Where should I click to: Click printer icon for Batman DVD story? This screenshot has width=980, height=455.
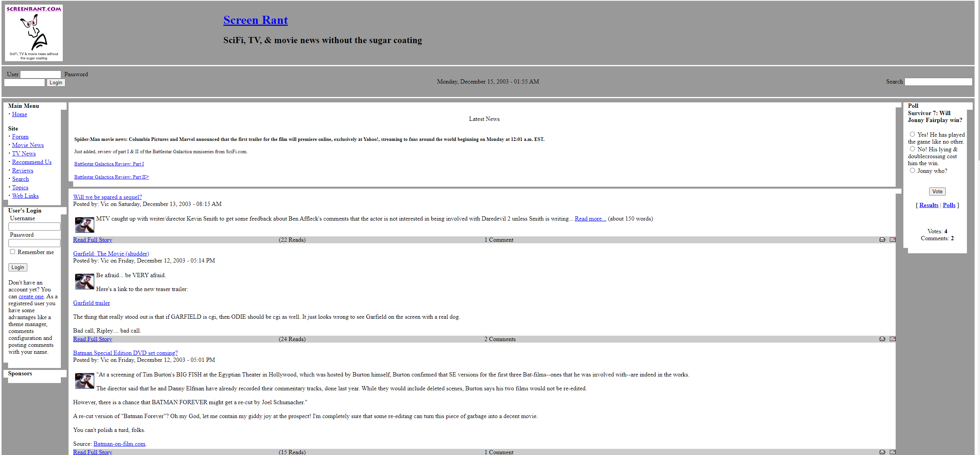click(882, 452)
